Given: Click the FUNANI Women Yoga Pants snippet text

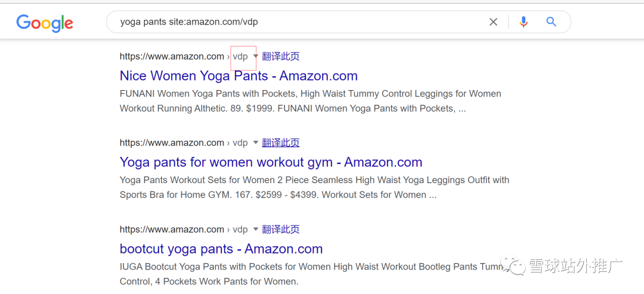Looking at the screenshot, I should pyautogui.click(x=311, y=101).
